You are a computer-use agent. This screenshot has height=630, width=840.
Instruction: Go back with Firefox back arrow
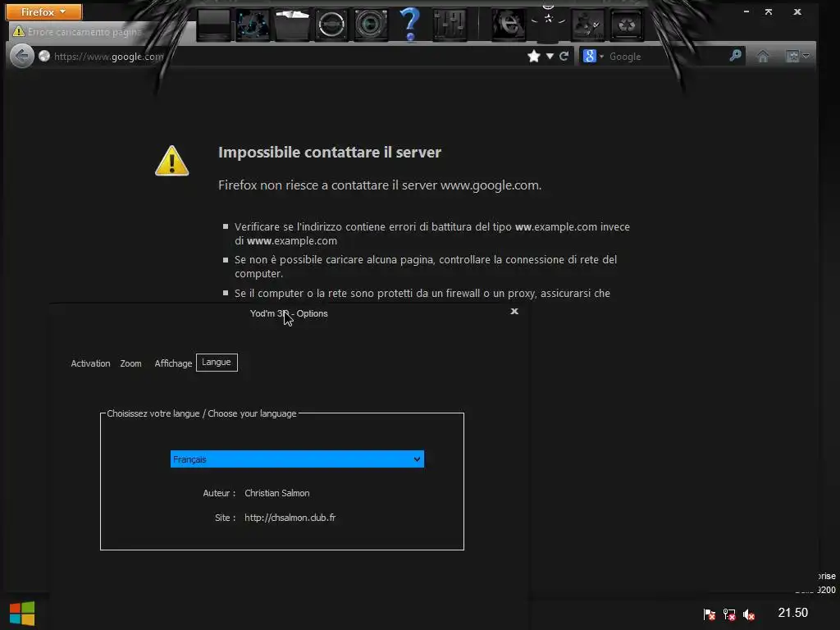pyautogui.click(x=22, y=56)
